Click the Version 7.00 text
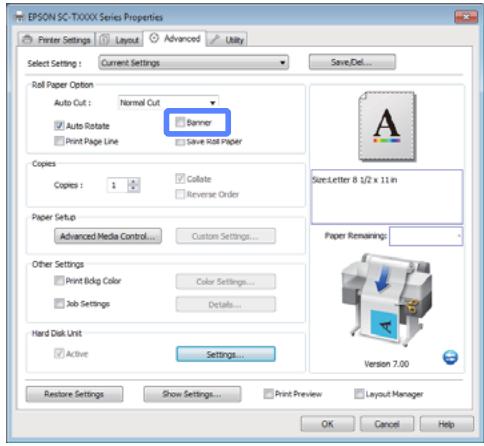 [x=387, y=364]
